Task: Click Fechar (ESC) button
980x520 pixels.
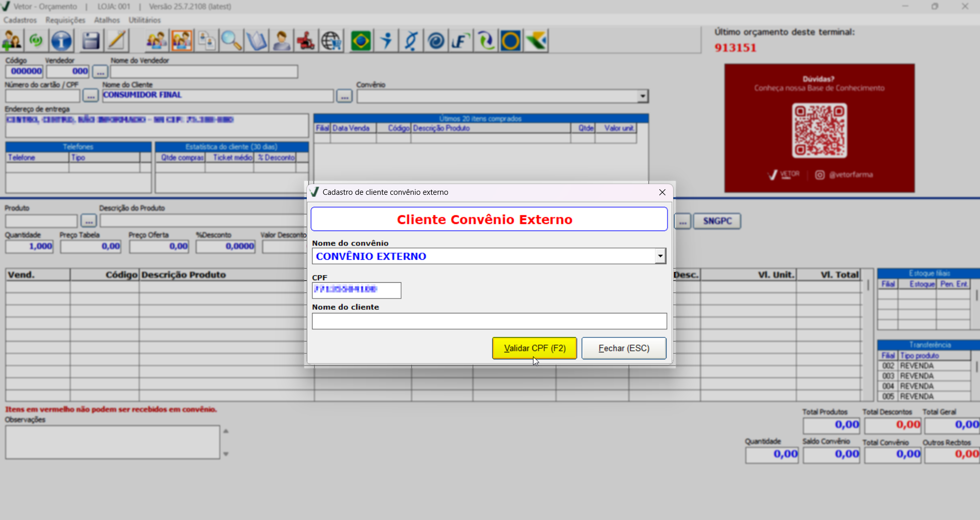Action: (624, 348)
